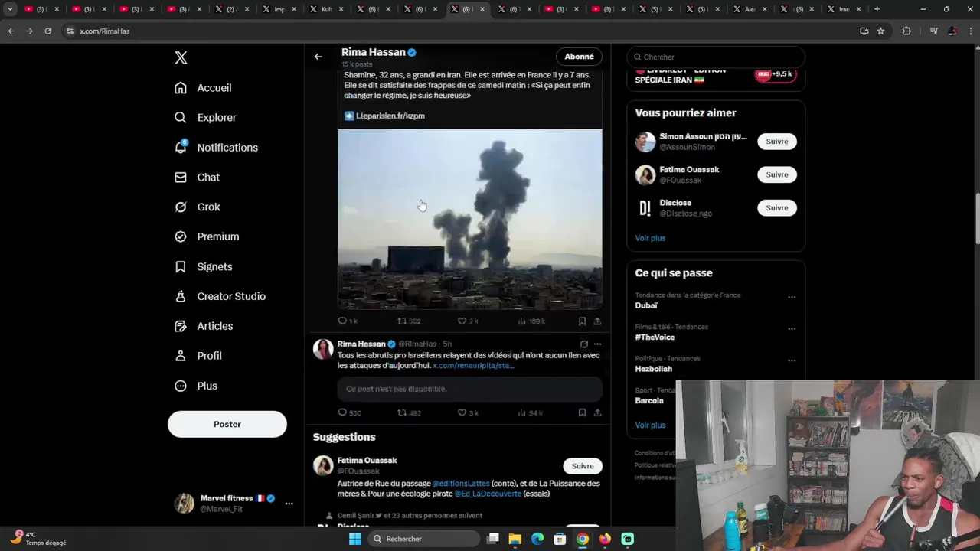Switch to the Kult browser tab
980x551 pixels.
(326, 9)
